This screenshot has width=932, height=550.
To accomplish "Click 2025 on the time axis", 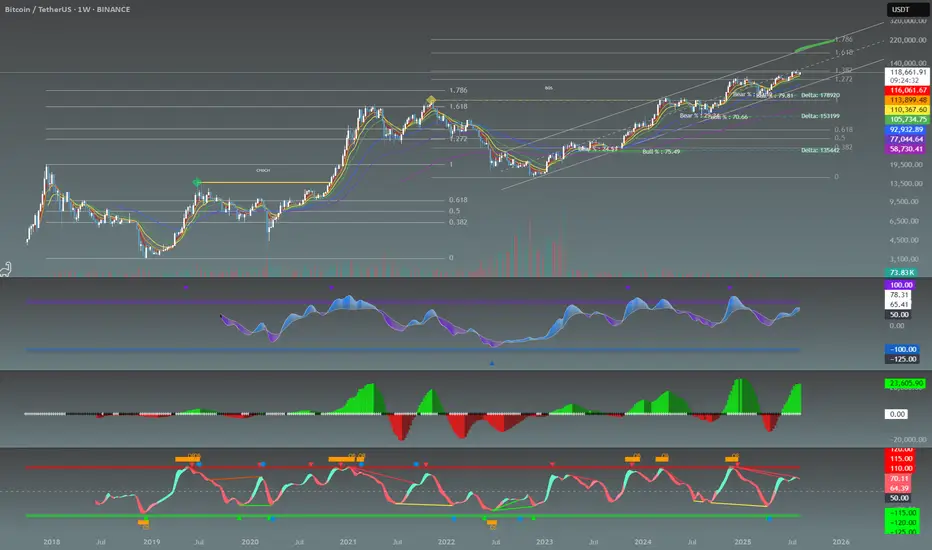I will tap(742, 542).
